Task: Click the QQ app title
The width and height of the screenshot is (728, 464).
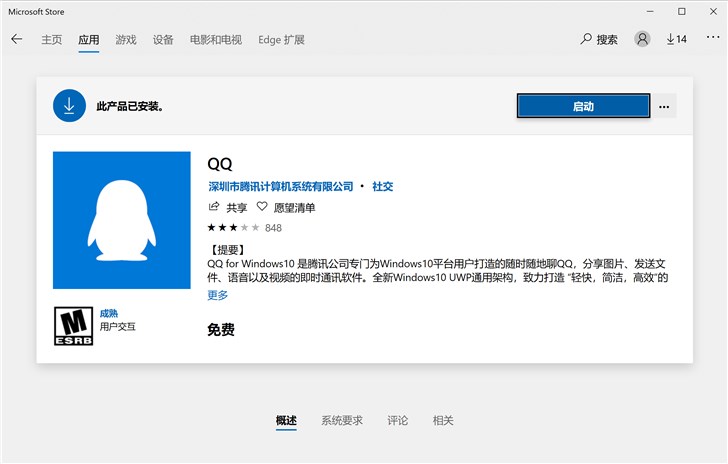Action: click(220, 164)
